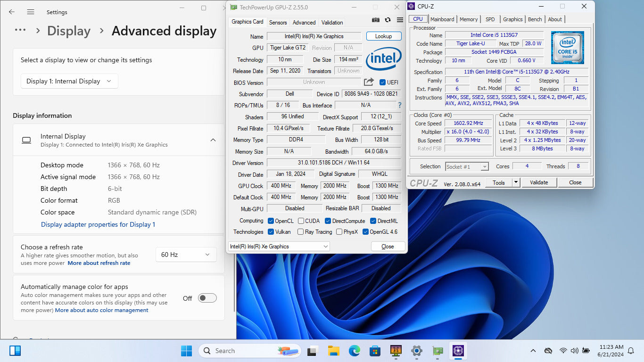Click the Lookup button in GPU-Z

[383, 36]
